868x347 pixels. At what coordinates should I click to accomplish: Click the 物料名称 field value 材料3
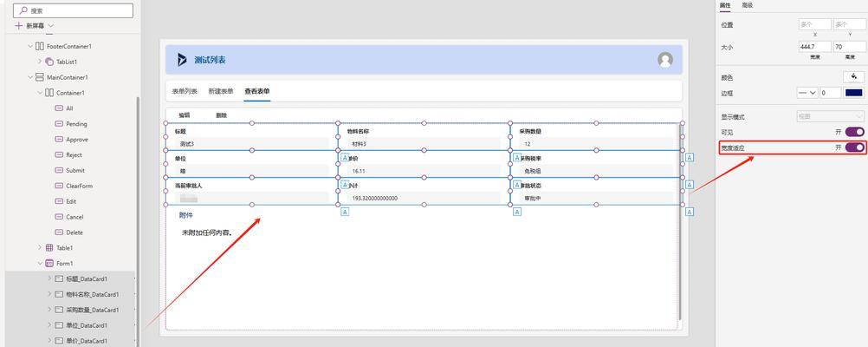424,143
